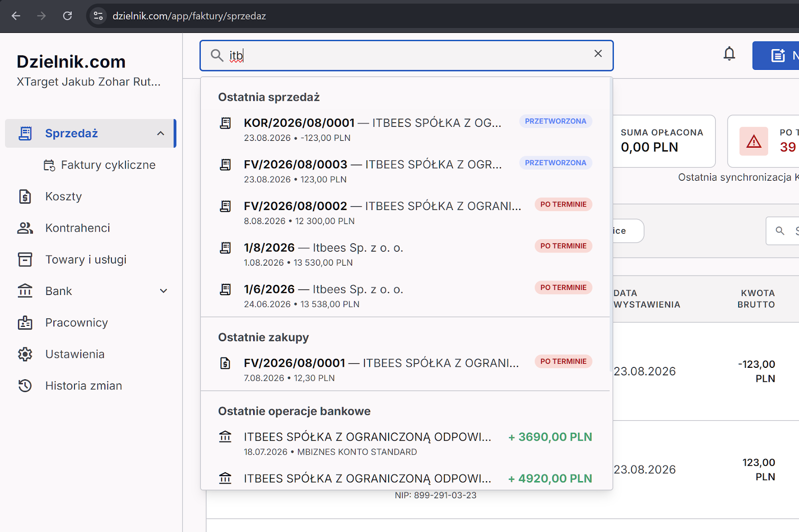
Task: Click PO TERMINIE badge on purchase FV/2026/08/0001
Action: point(563,361)
